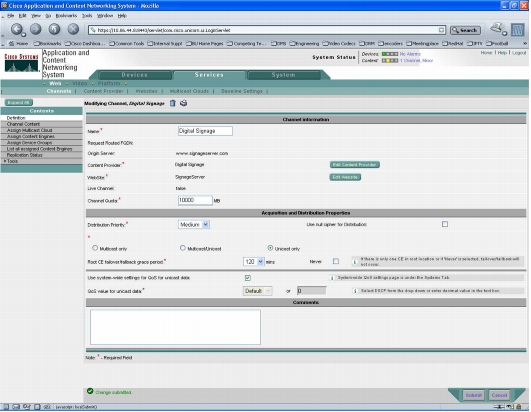This screenshot has height=412, width=531.
Task: Open Replication Status in Contents panel
Action: pyautogui.click(x=25, y=155)
